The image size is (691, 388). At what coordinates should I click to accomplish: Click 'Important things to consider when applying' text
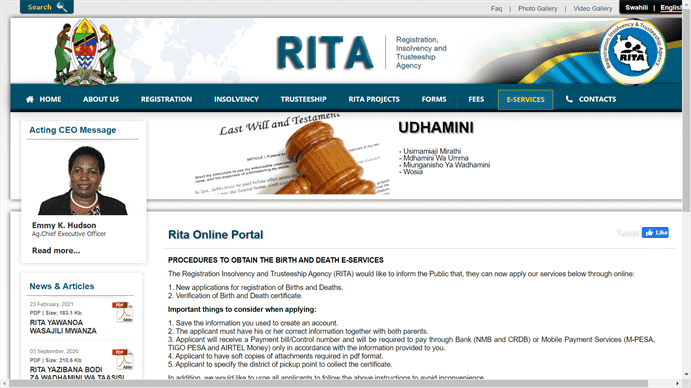[x=242, y=310]
